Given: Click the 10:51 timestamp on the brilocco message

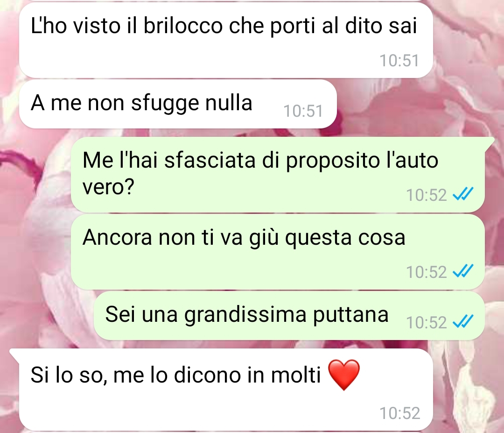Looking at the screenshot, I should (399, 60).
